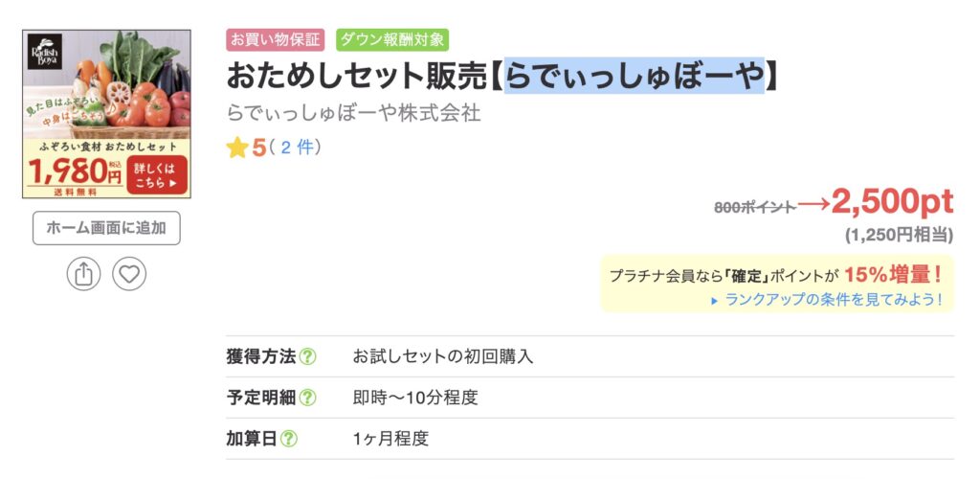The image size is (980, 479).
Task: Follow the ランクアップの条件を見てみよう link
Action: pos(830,299)
